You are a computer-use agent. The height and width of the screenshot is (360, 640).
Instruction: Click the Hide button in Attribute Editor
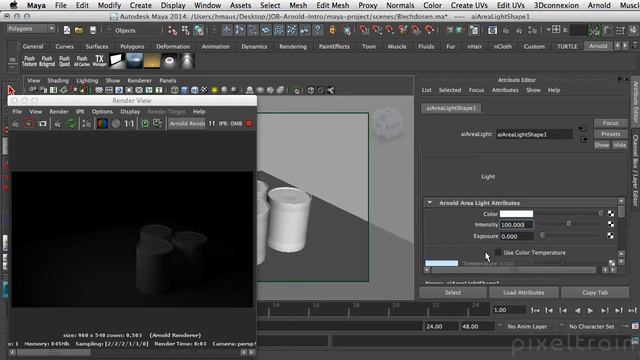click(620, 145)
